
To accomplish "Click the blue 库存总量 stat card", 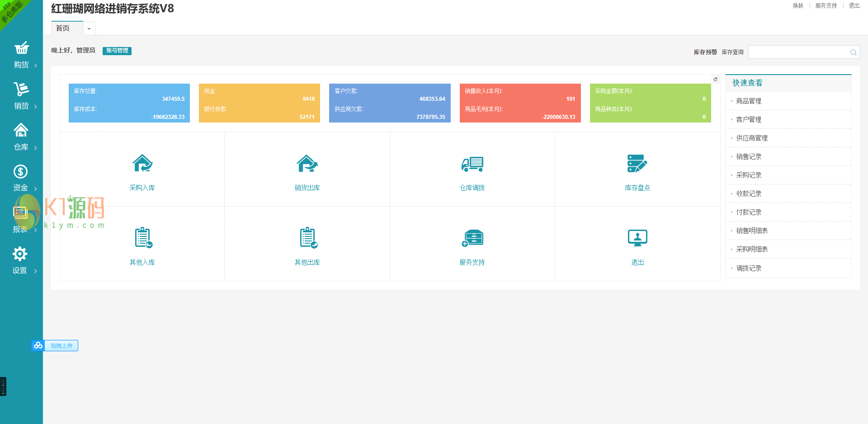I will tap(129, 103).
